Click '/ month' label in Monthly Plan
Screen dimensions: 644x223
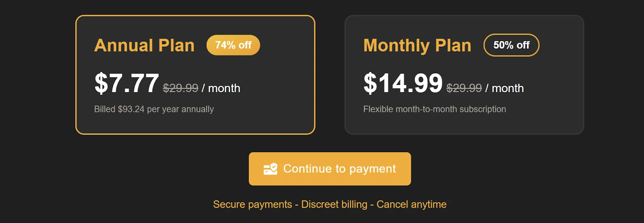tap(505, 88)
